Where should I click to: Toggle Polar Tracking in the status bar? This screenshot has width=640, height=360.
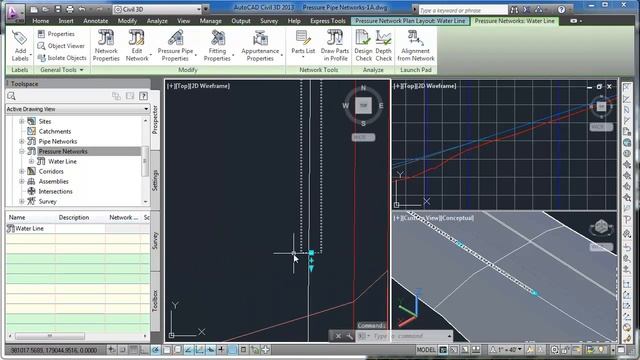click(x=156, y=350)
